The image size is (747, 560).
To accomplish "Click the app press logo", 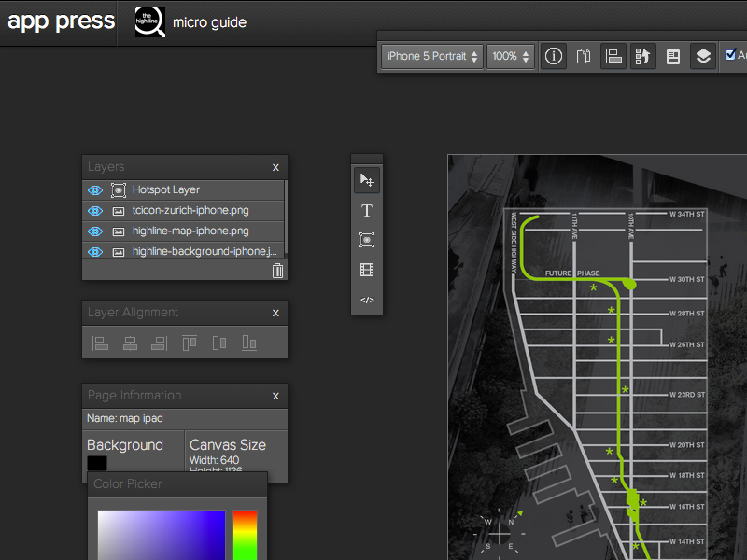I will tap(62, 21).
